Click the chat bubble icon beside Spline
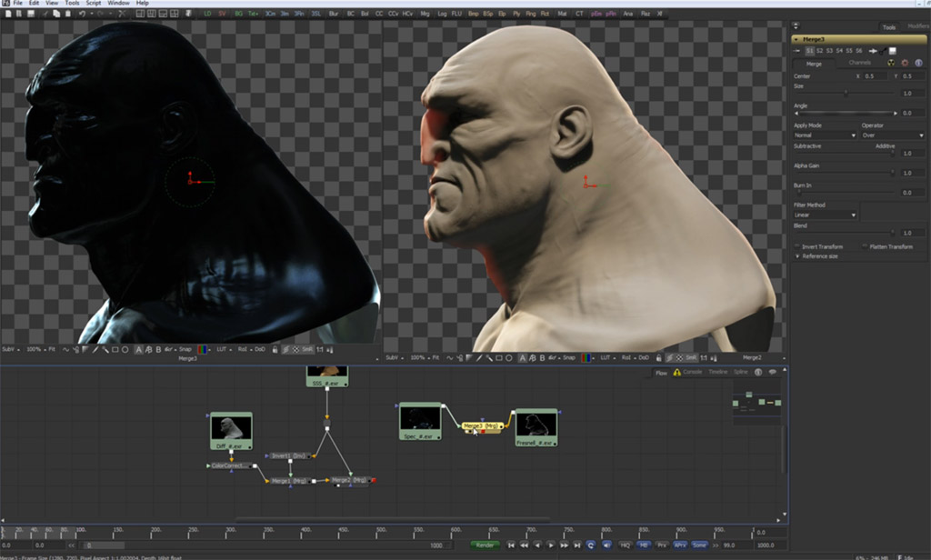Viewport: 931px width, 560px height. pos(773,373)
